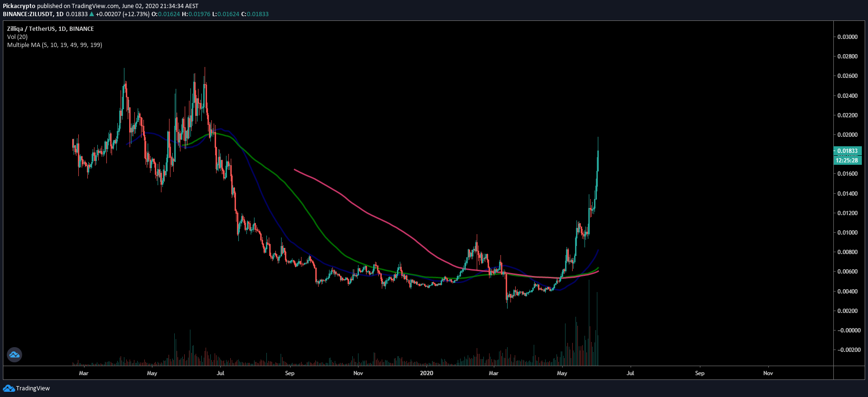Viewport: 868px width, 397px height.
Task: Click the 0.02000 price axis label
Action: pos(848,135)
